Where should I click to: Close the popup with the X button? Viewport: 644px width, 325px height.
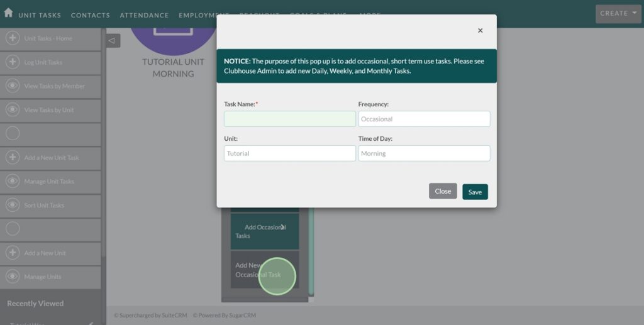pyautogui.click(x=480, y=30)
